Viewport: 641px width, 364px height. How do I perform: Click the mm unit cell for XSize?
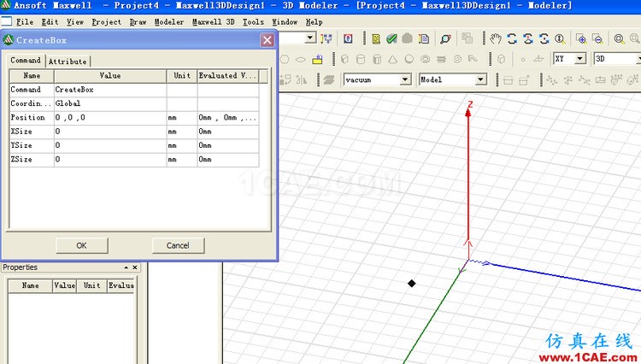click(x=182, y=132)
